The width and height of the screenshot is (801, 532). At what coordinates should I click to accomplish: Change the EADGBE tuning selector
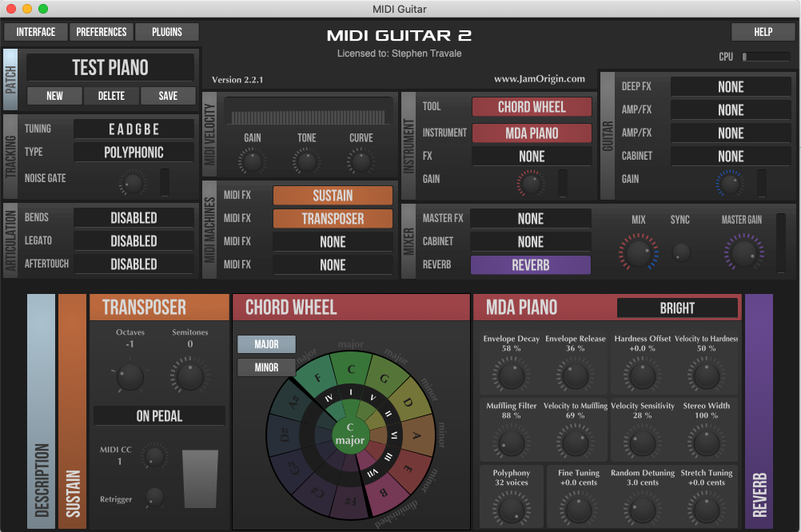pos(133,129)
